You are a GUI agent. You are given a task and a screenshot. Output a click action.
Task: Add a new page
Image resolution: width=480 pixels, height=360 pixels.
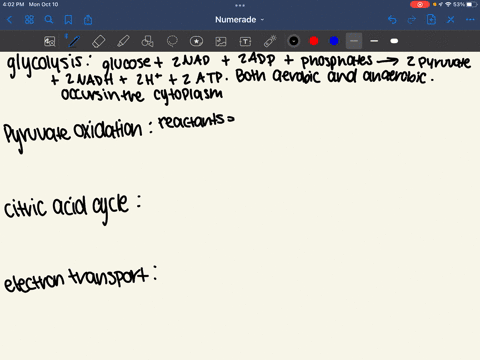[431, 20]
